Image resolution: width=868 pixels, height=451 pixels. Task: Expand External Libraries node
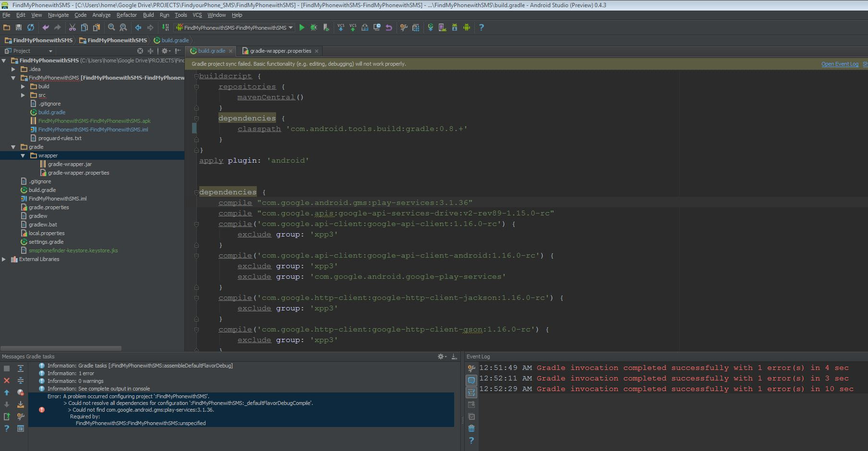tap(4, 259)
